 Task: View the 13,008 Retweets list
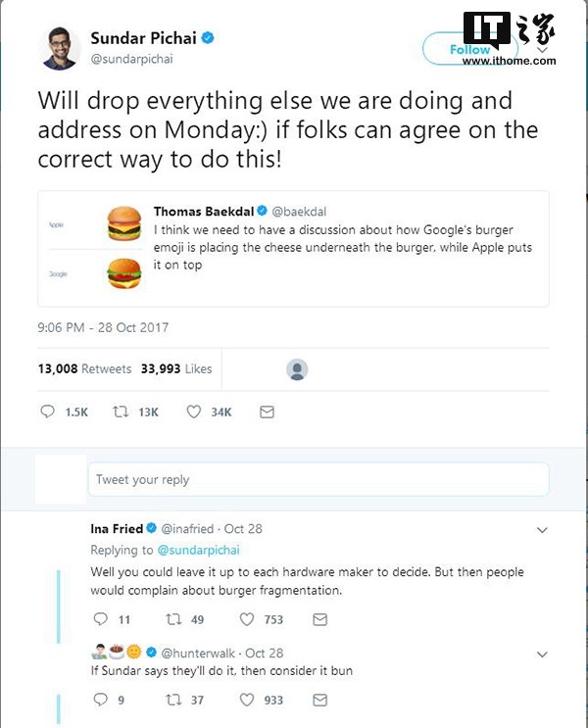[84, 369]
